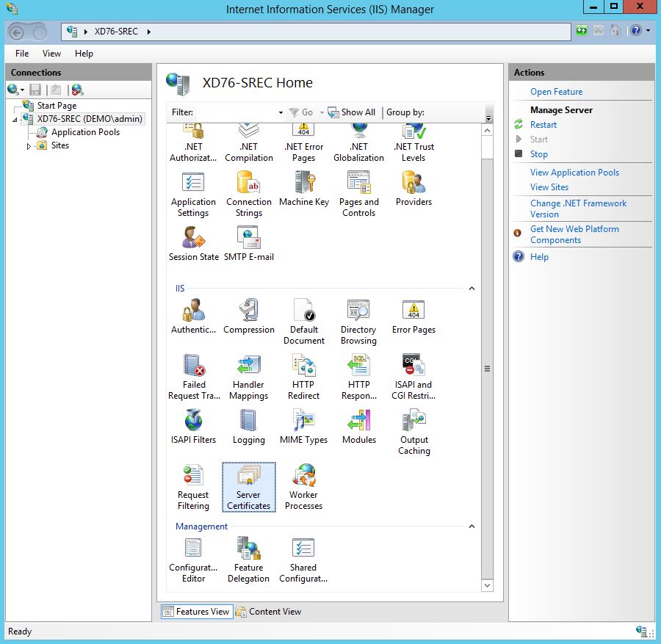
Task: Open the Server Certificates feature
Action: click(248, 485)
